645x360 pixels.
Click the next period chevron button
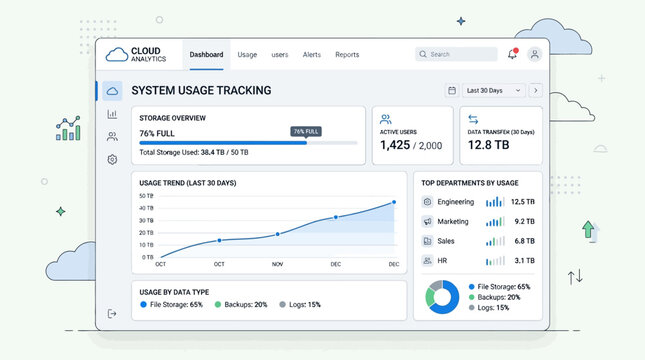point(536,91)
